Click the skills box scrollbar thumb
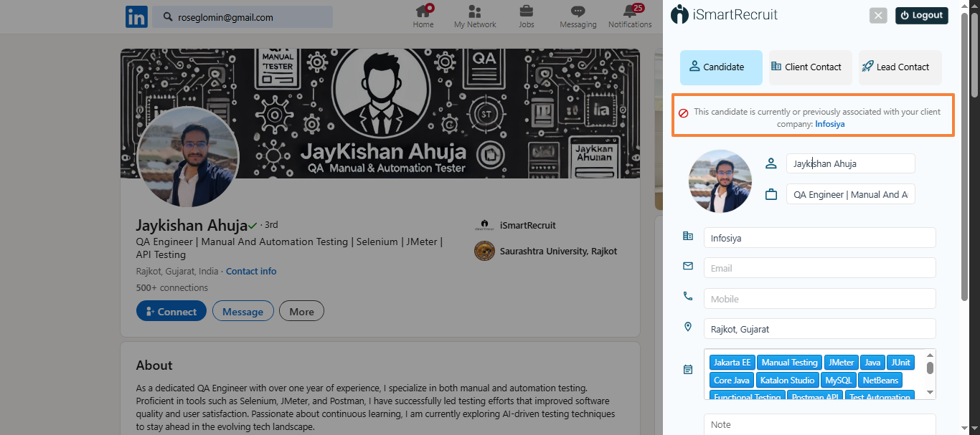Image resolution: width=980 pixels, height=435 pixels. coord(930,368)
